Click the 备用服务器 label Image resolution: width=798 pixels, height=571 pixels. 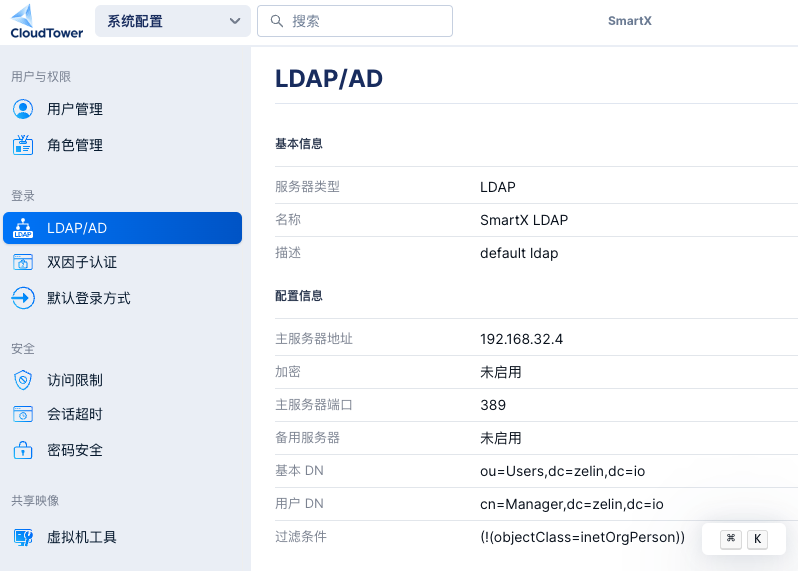(x=307, y=438)
